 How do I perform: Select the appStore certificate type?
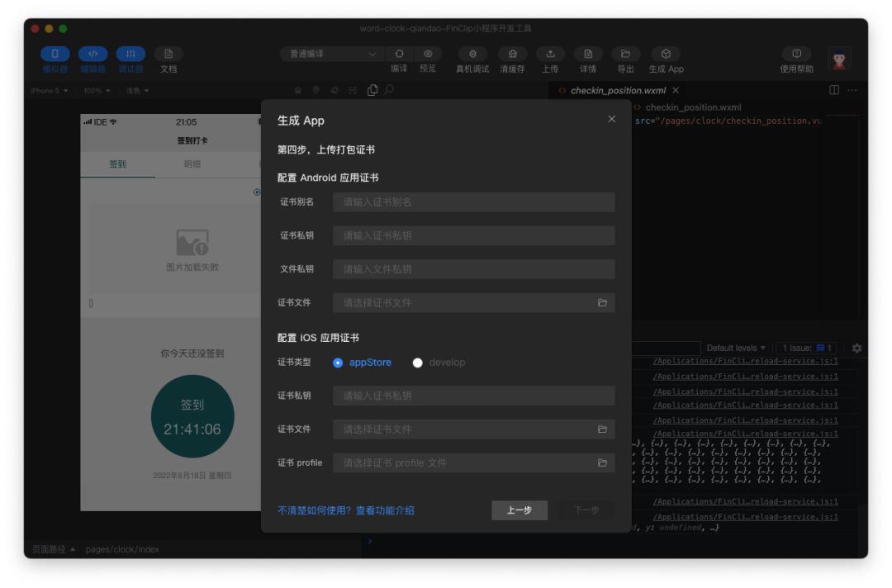[x=338, y=362]
